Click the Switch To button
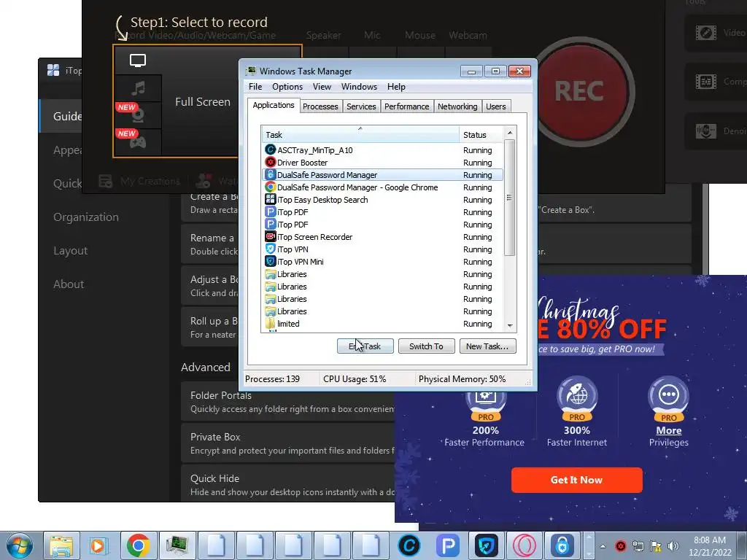This screenshot has height=560, width=747. tap(426, 346)
